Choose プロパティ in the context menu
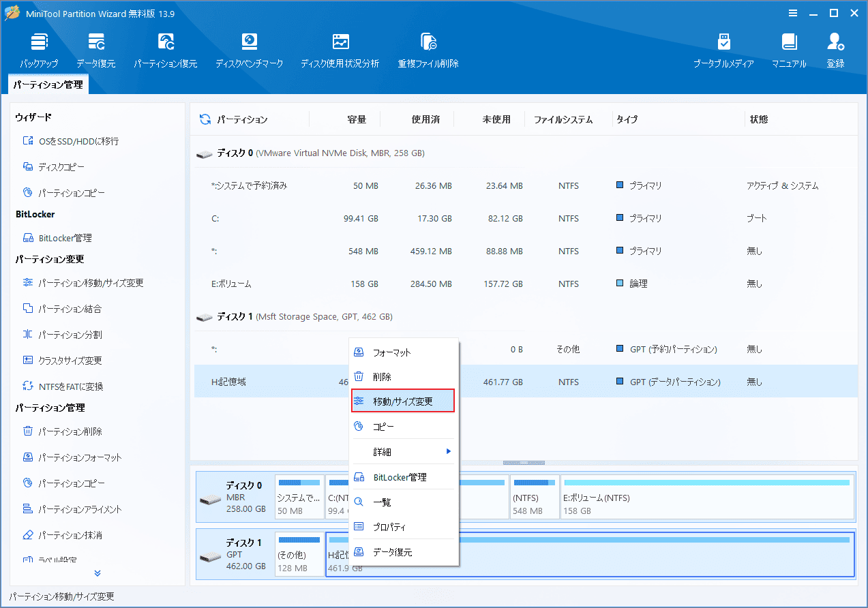Viewport: 868px width, 608px height. 404,528
